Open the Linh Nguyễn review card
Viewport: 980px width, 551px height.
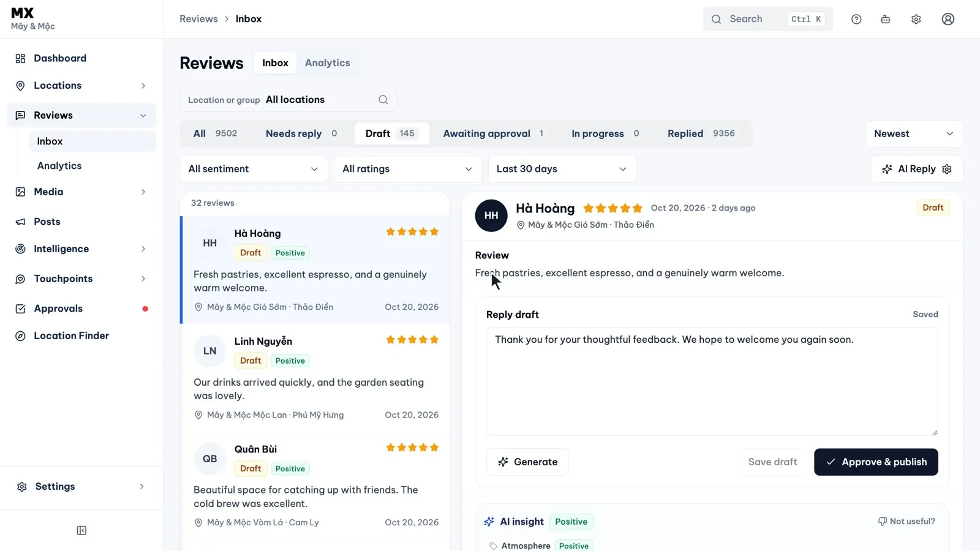pyautogui.click(x=315, y=378)
